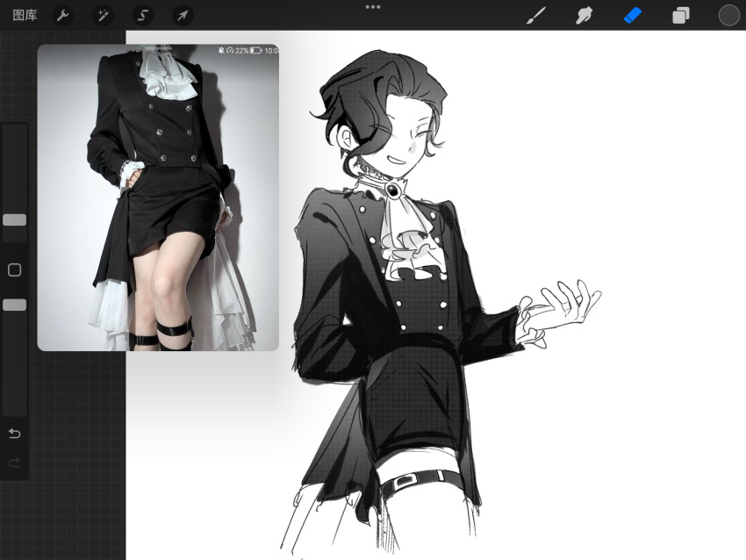Open the Adjustments magic wand menu
Viewport: 746px width, 560px height.
pos(103,15)
